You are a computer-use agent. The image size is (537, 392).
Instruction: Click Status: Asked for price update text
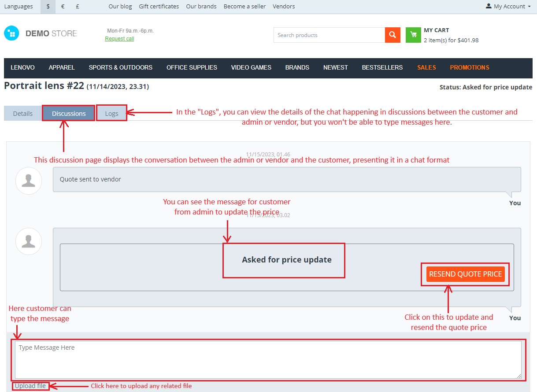click(486, 87)
